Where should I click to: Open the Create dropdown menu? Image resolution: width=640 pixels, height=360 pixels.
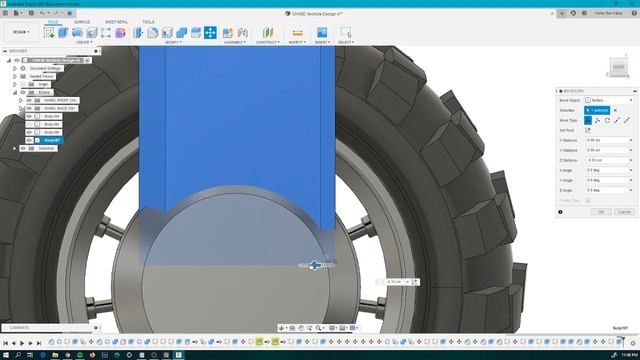84,42
